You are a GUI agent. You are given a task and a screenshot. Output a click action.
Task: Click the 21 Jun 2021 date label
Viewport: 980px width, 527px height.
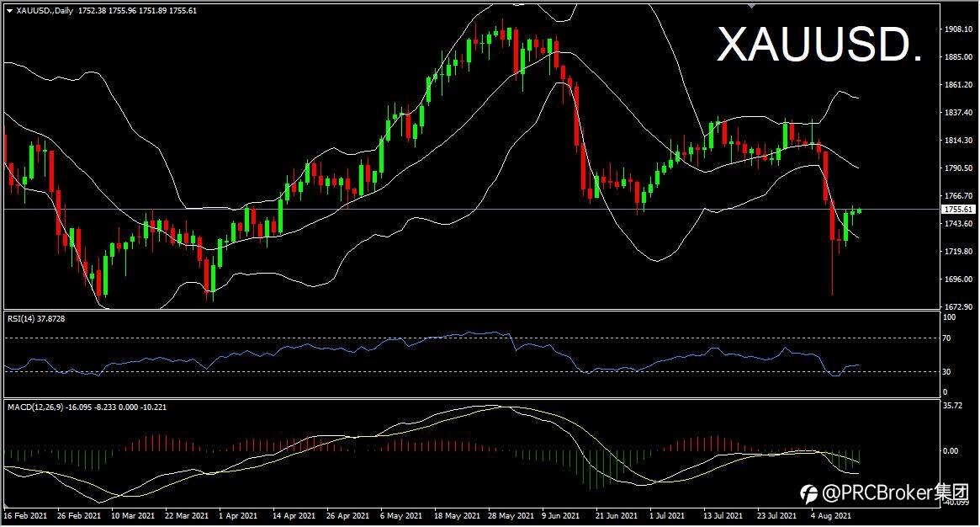pos(617,516)
